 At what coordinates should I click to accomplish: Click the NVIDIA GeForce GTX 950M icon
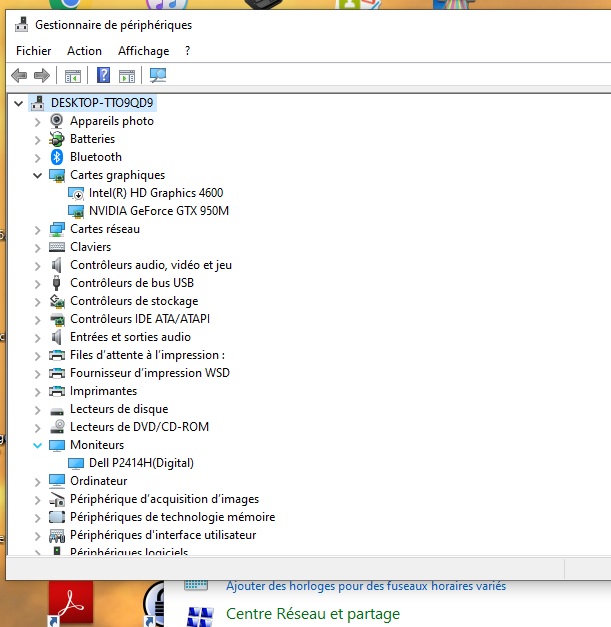76,211
